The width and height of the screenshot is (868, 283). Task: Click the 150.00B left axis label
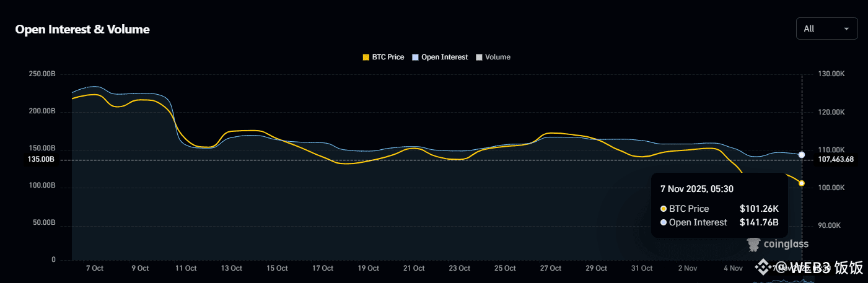click(x=42, y=149)
